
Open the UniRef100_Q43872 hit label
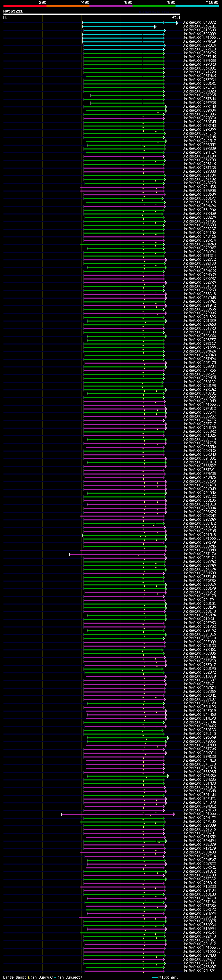(x=199, y=23)
